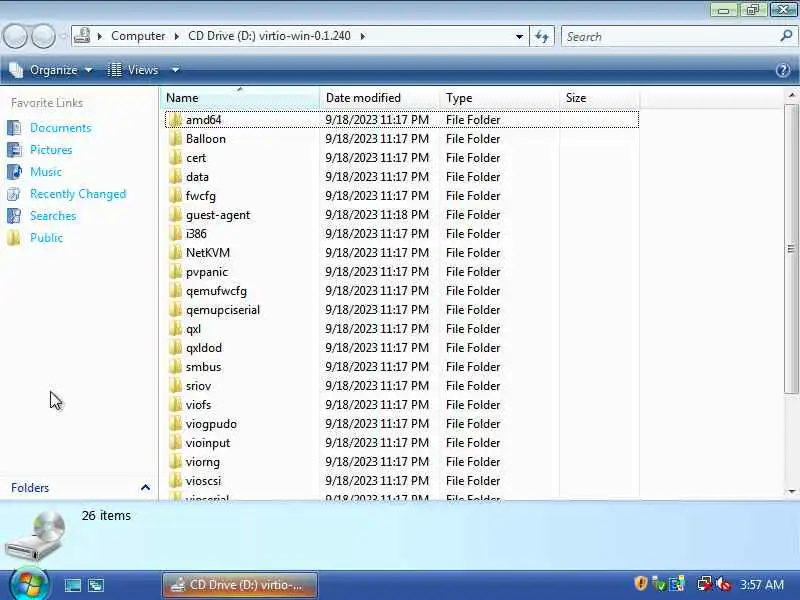800x600 pixels.
Task: Click the vertical scrollbar up arrow
Action: coord(791,95)
